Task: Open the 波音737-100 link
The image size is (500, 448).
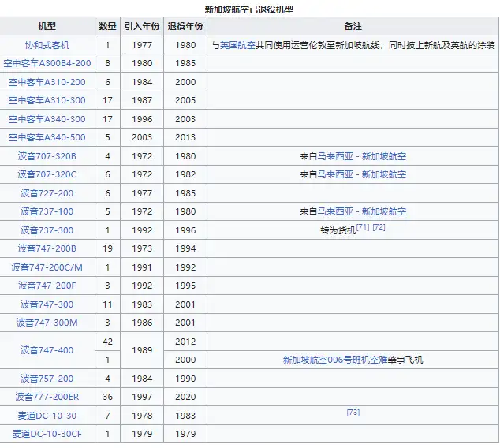Action: [x=47, y=211]
